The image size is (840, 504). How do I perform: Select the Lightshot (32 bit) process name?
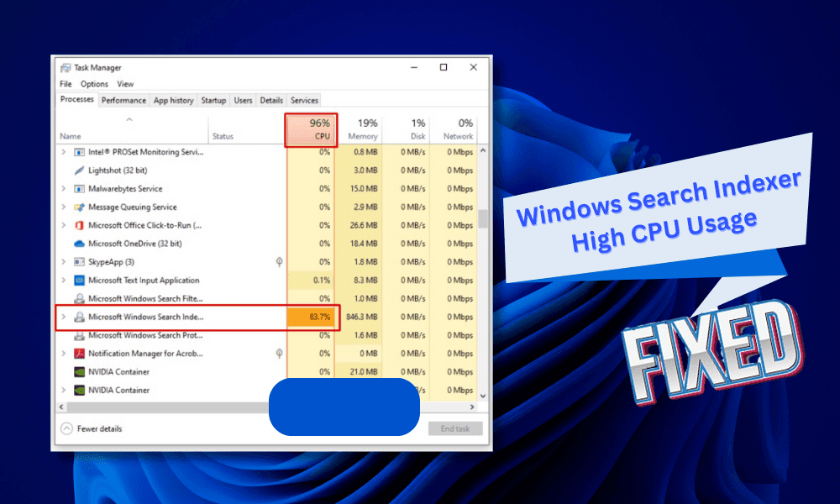(118, 171)
